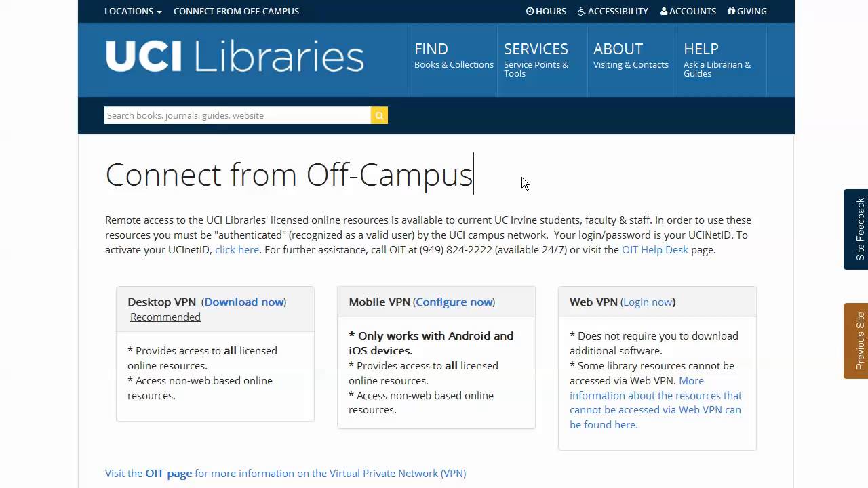Image resolution: width=868 pixels, height=488 pixels.
Task: Expand the Locations dropdown
Action: 133,11
